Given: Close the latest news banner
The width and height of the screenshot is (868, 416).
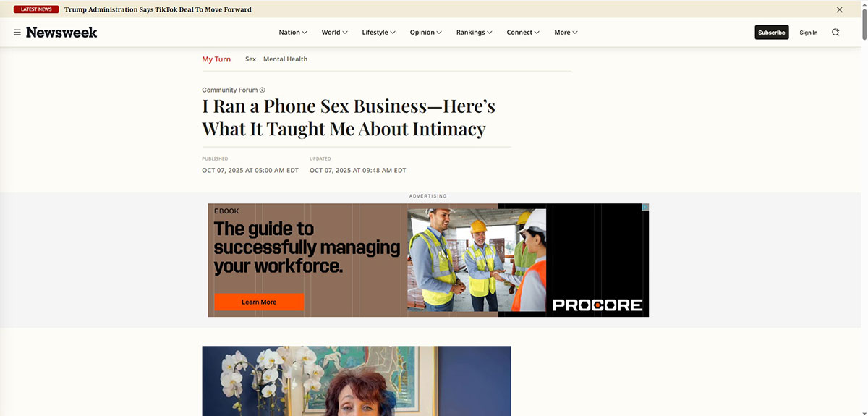Looking at the screenshot, I should 839,9.
